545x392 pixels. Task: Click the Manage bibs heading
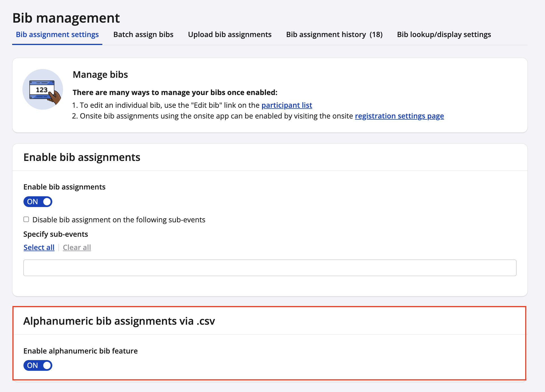coord(100,74)
